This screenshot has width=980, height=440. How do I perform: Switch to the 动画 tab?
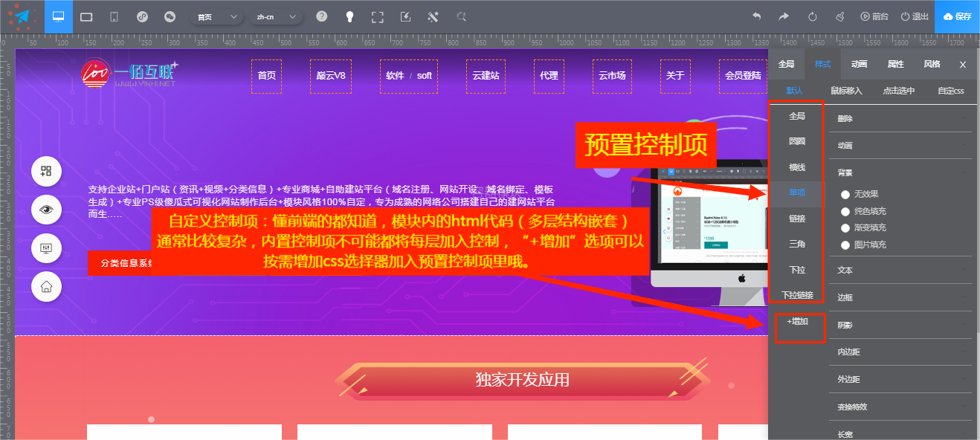(859, 64)
